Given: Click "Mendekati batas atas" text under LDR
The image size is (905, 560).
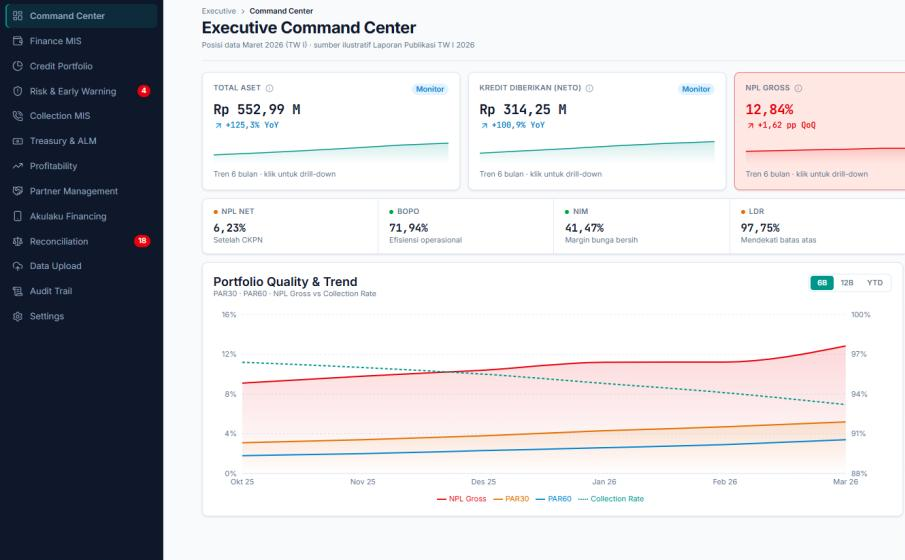Looking at the screenshot, I should [778, 240].
